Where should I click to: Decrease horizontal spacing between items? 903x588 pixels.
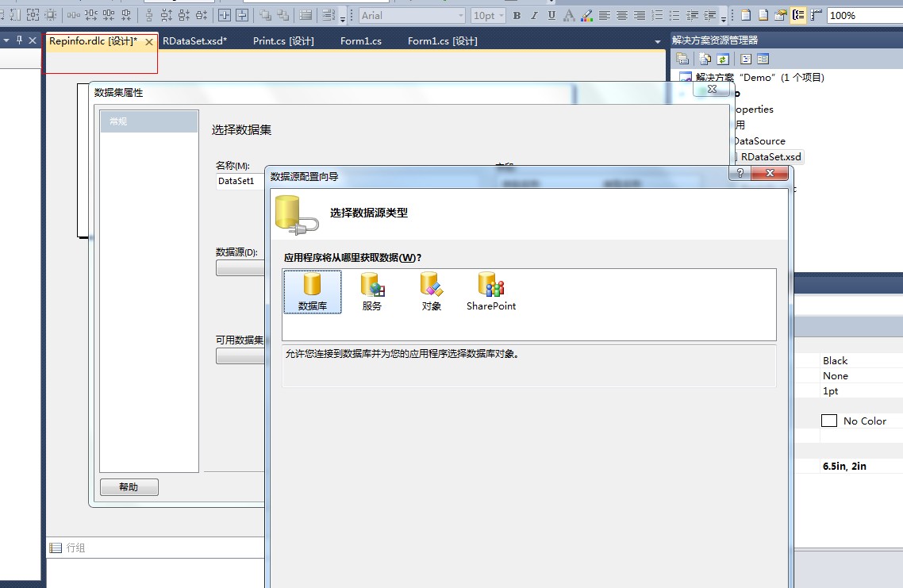pos(108,16)
